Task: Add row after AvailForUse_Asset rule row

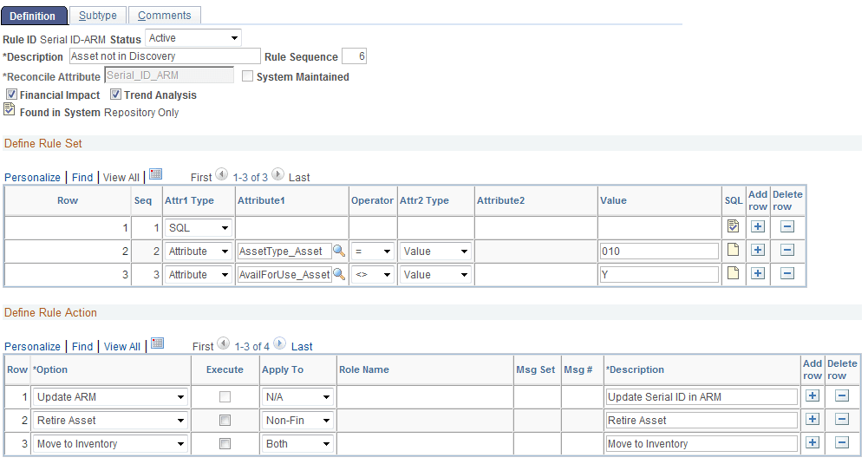Action: coord(758,273)
